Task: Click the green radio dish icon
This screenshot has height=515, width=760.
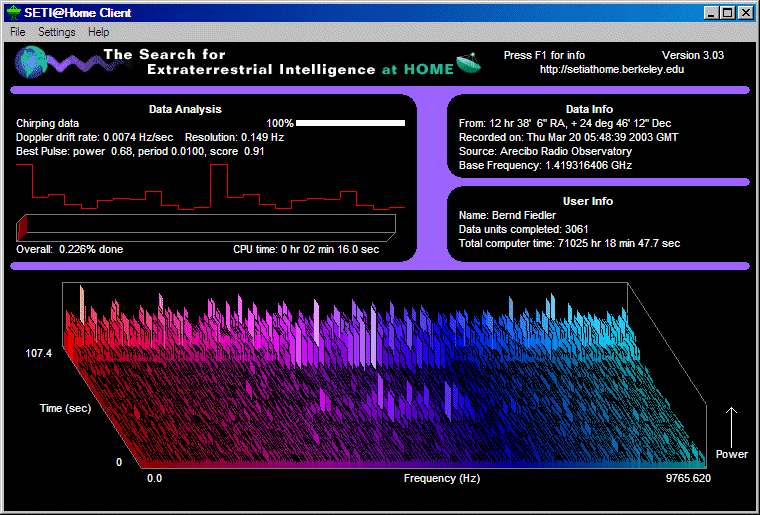Action: coord(468,63)
